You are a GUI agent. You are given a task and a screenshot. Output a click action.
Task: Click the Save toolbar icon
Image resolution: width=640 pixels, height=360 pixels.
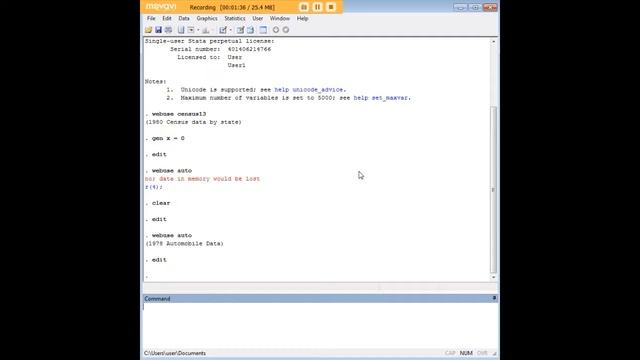(x=158, y=30)
